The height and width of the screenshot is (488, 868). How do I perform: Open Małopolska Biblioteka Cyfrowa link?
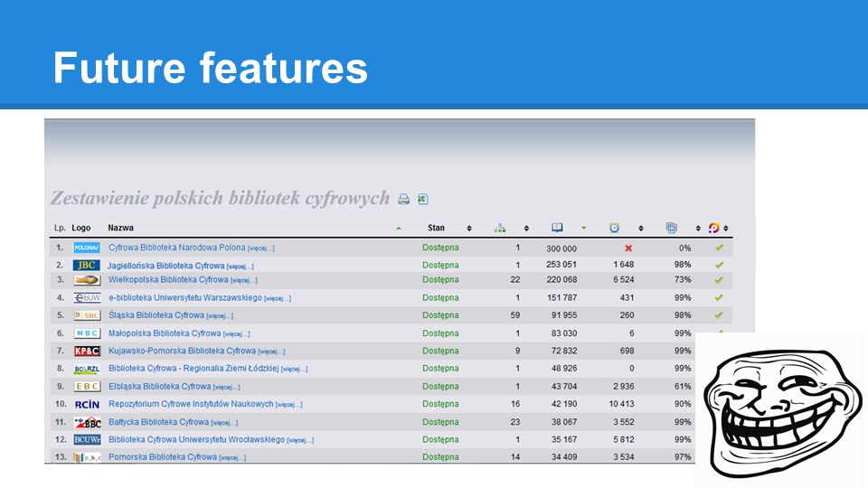pos(165,333)
